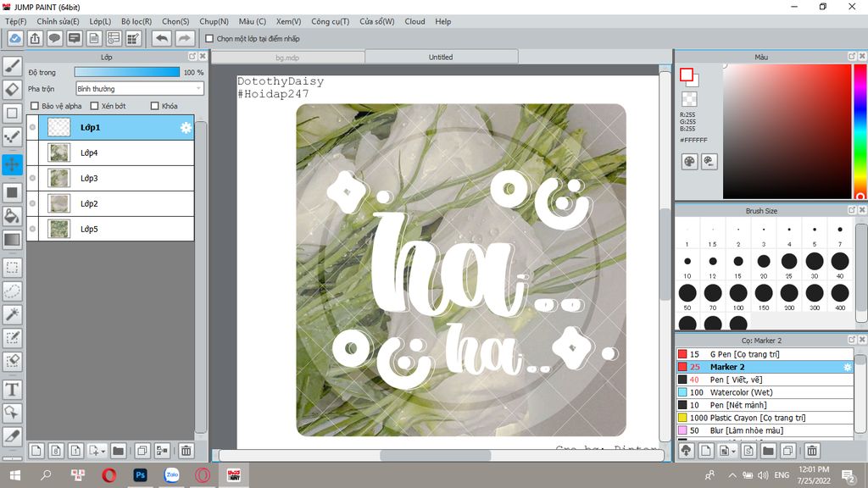Select the Brush tool in left toolbar
868x488 pixels.
coord(12,65)
